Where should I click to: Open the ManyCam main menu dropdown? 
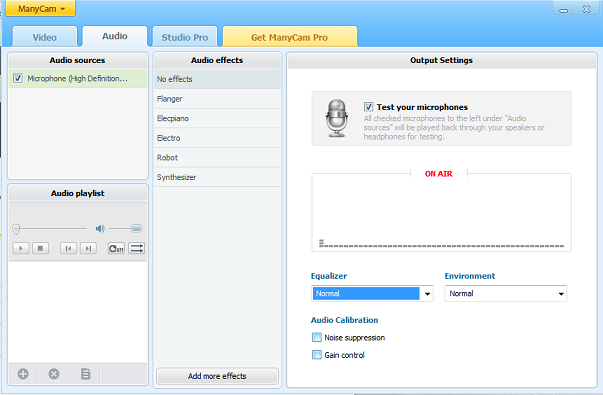click(x=40, y=8)
